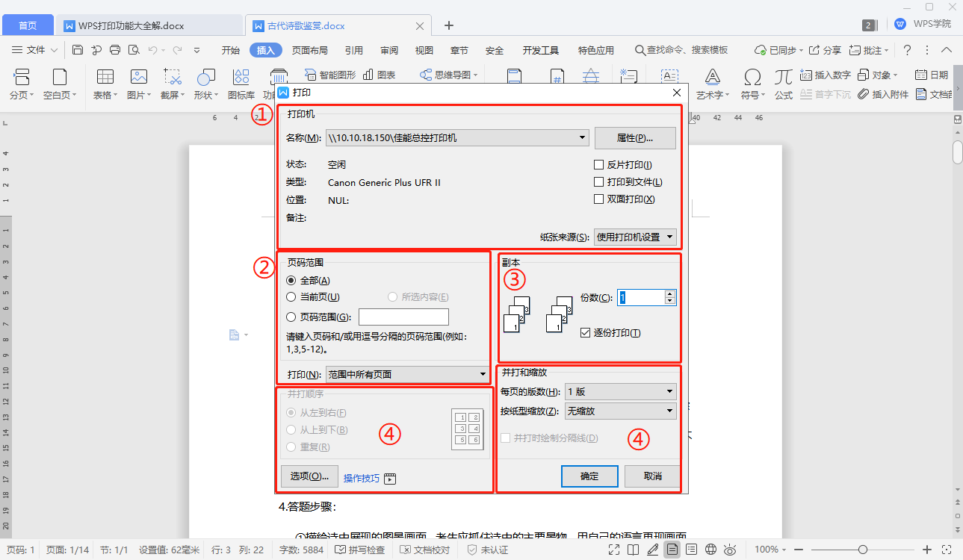Viewport: 963px width, 560px height.
Task: Toggle document proofing (文档校对) in status bar
Action: point(425,550)
